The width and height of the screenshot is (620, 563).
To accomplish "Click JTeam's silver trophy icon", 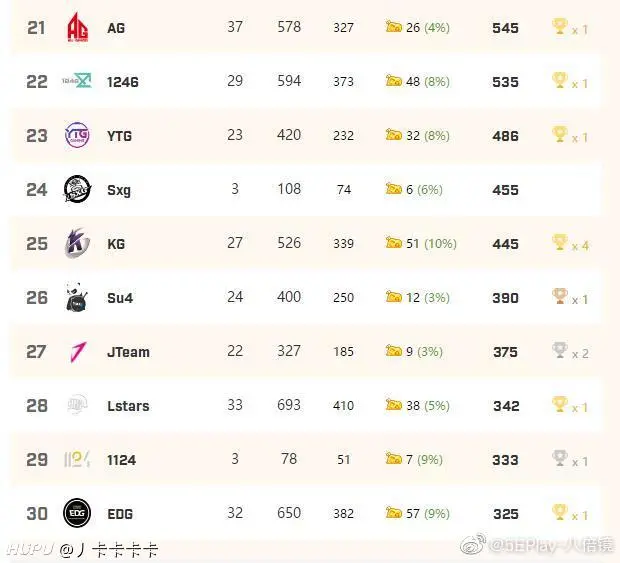I will tap(560, 350).
